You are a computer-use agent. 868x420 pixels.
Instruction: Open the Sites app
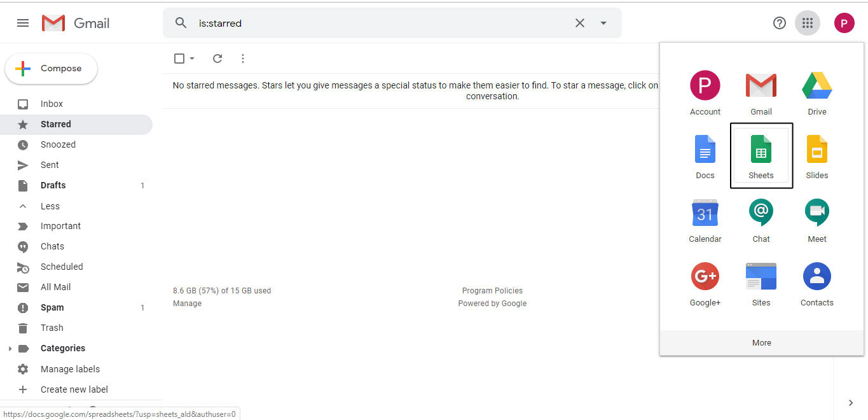click(761, 284)
